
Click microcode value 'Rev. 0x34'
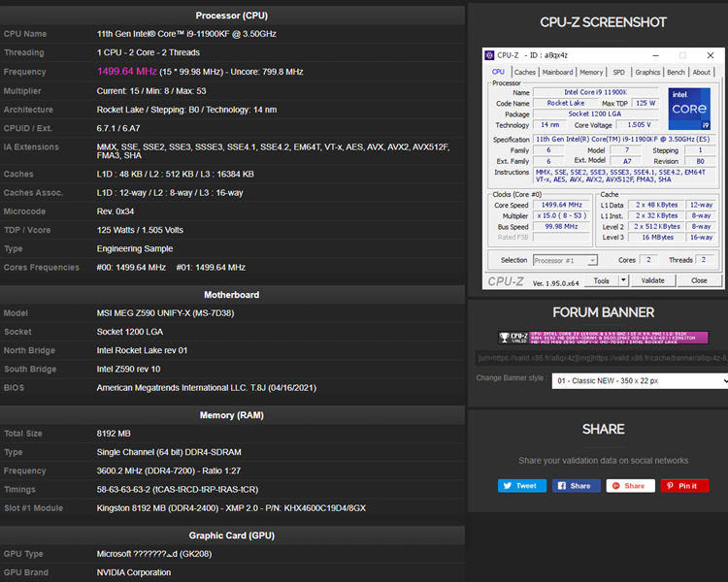point(116,211)
